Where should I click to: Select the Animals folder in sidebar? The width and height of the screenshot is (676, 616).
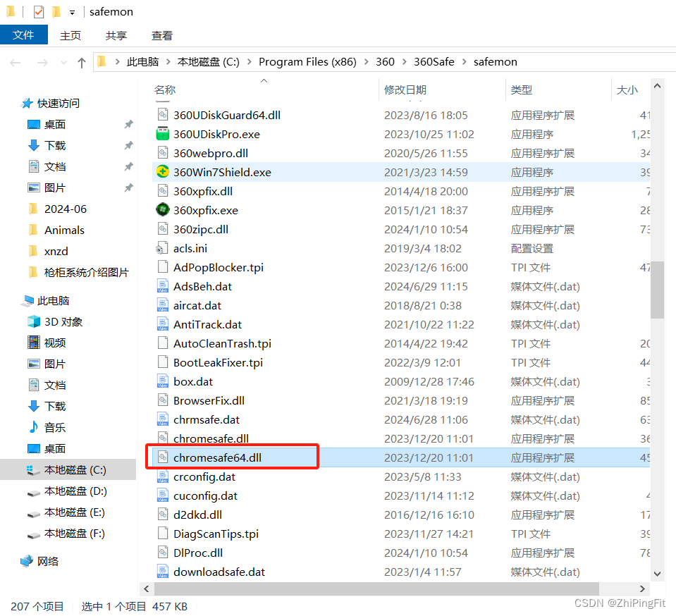click(64, 230)
